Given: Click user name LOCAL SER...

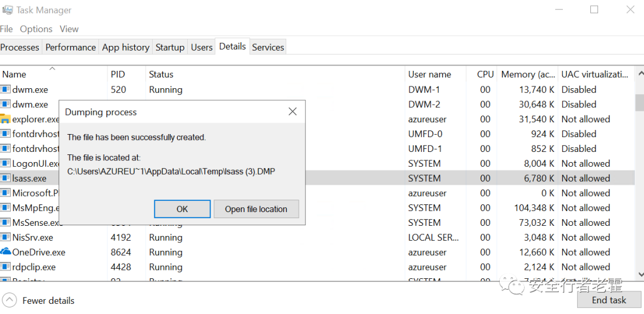Looking at the screenshot, I should click(434, 237).
